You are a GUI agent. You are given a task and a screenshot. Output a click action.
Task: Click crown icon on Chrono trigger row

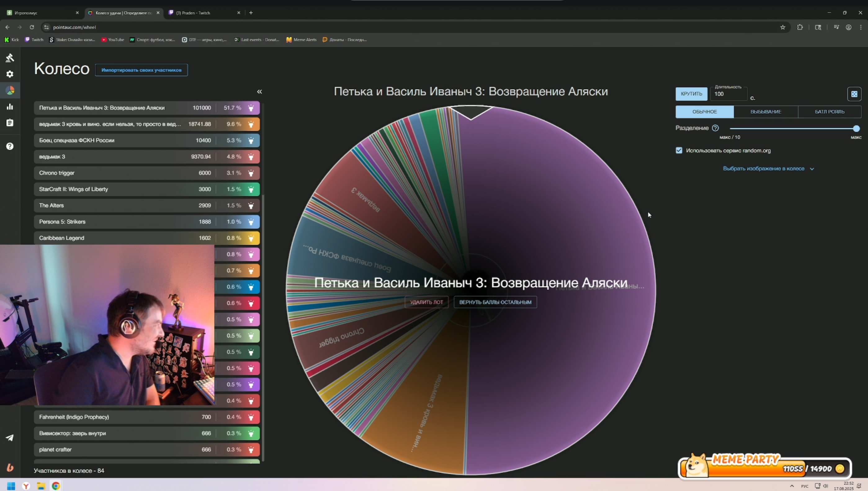251,173
